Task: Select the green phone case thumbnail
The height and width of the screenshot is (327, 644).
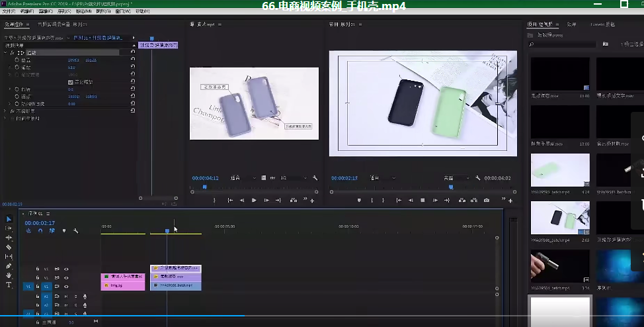Action: [560, 170]
